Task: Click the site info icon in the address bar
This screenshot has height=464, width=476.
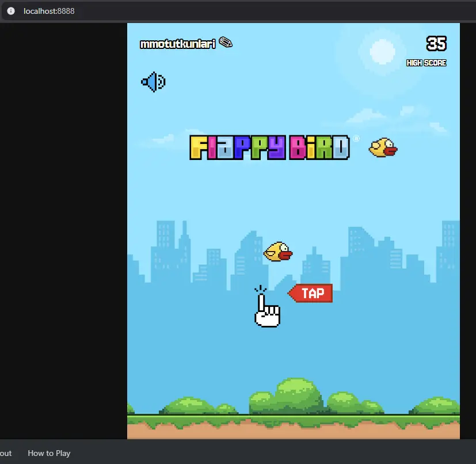Action: tap(11, 11)
